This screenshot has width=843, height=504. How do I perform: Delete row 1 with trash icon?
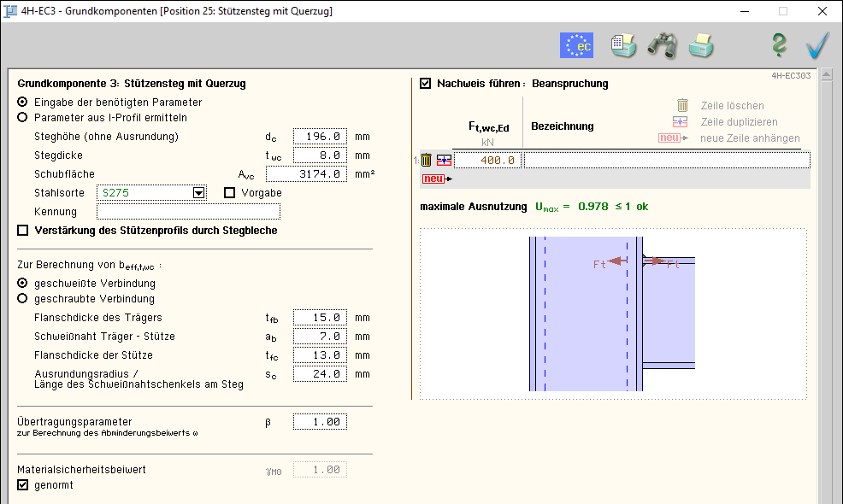(427, 160)
